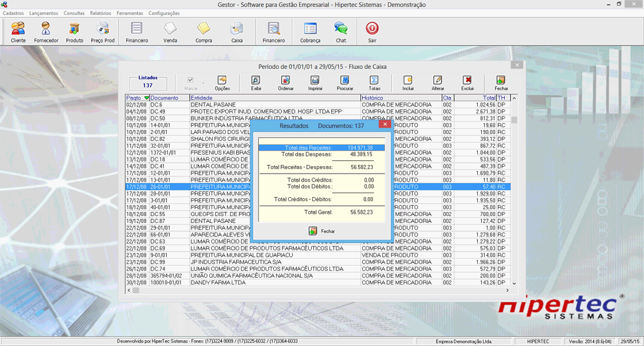
Task: Click the Opções toolbar icon
Action: [x=222, y=83]
